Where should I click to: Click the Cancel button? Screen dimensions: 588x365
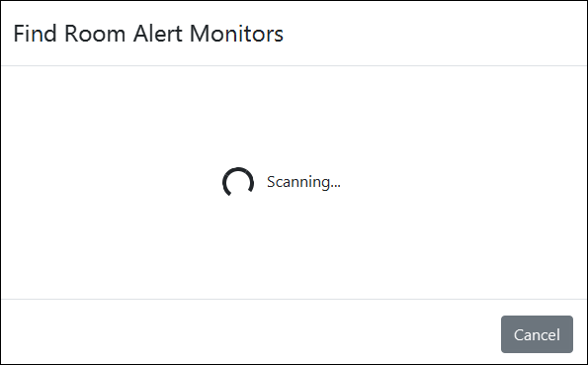pyautogui.click(x=537, y=334)
